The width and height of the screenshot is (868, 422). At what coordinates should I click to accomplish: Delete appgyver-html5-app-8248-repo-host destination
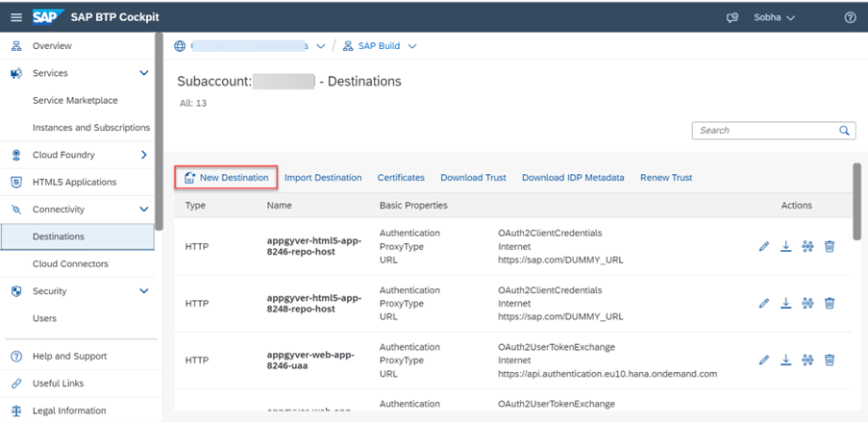[x=830, y=303]
